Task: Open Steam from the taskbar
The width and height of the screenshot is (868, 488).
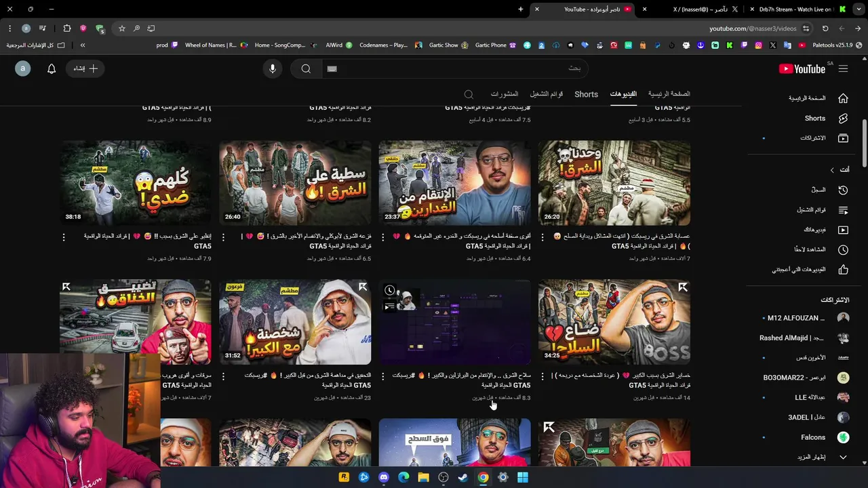Action: (463, 477)
